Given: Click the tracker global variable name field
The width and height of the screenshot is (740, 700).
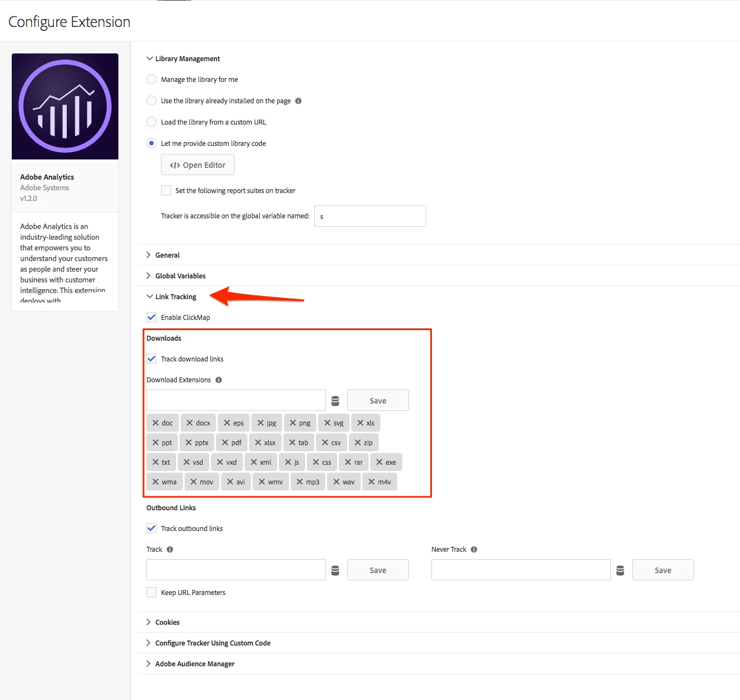Looking at the screenshot, I should (370, 216).
